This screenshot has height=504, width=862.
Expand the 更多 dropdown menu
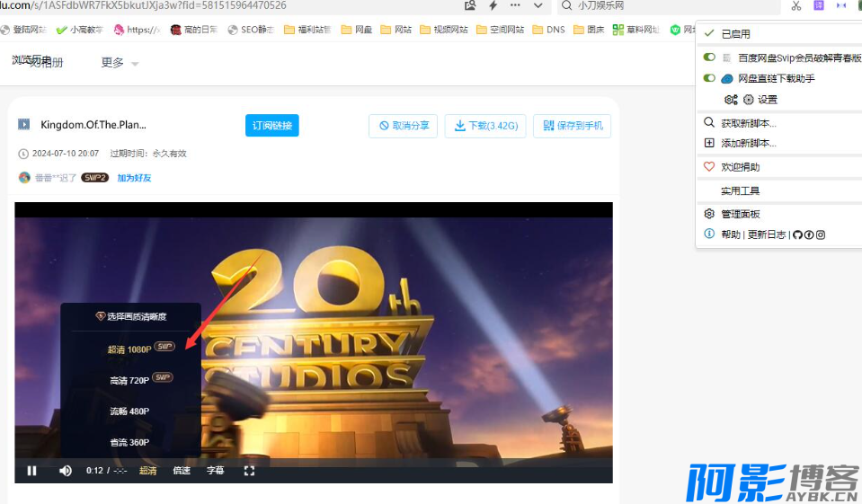[120, 63]
